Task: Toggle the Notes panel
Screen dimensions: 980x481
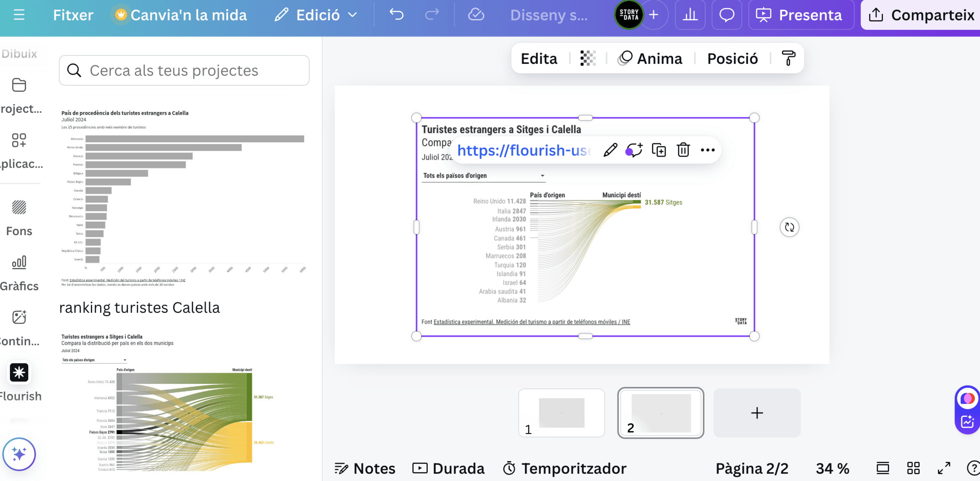Action: tap(365, 468)
